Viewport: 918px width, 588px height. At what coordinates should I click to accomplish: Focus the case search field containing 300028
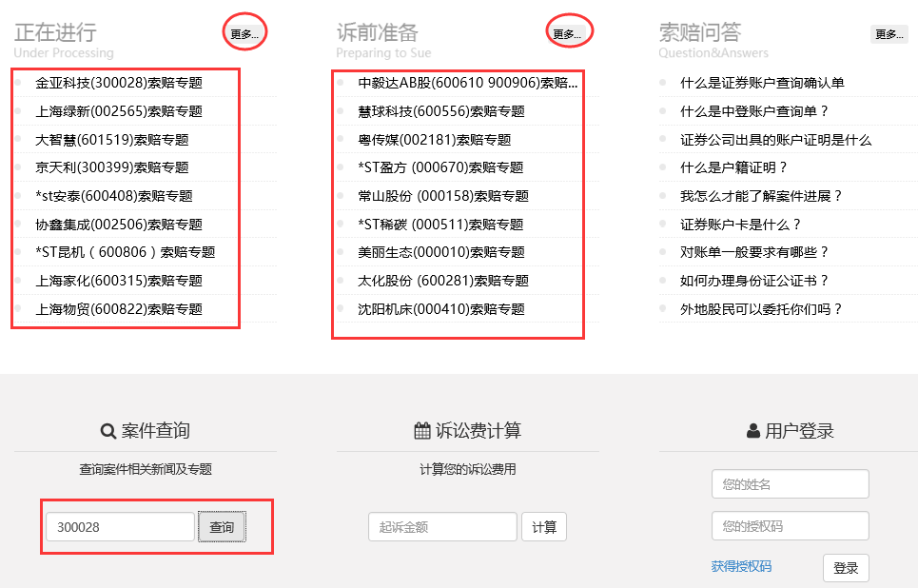(x=120, y=527)
